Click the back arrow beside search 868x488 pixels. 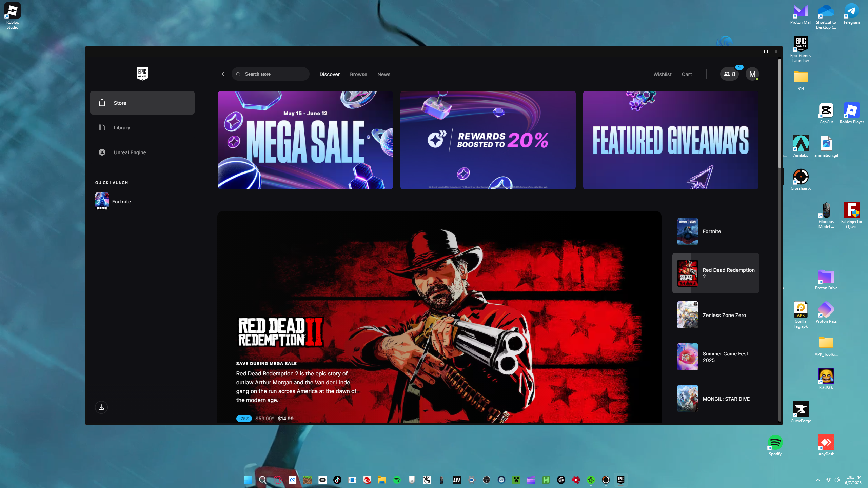tap(223, 74)
